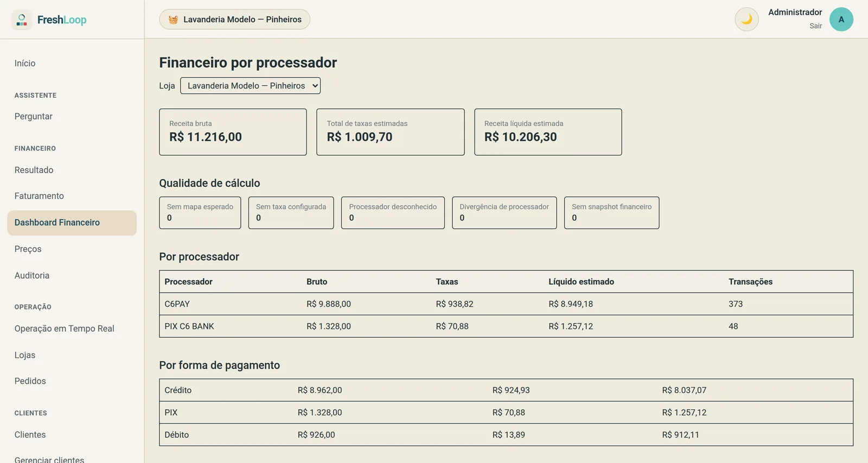The width and height of the screenshot is (868, 463).
Task: Toggle dark mode with the moon icon
Action: point(746,20)
